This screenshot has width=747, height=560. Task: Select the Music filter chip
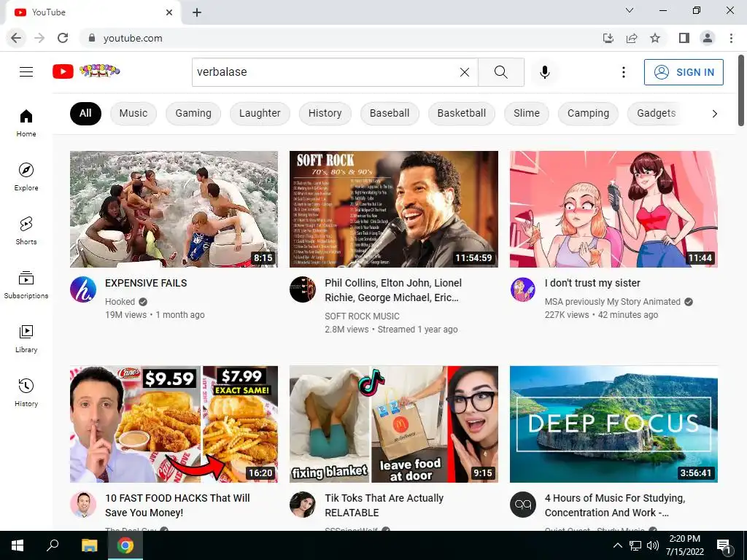click(x=133, y=113)
